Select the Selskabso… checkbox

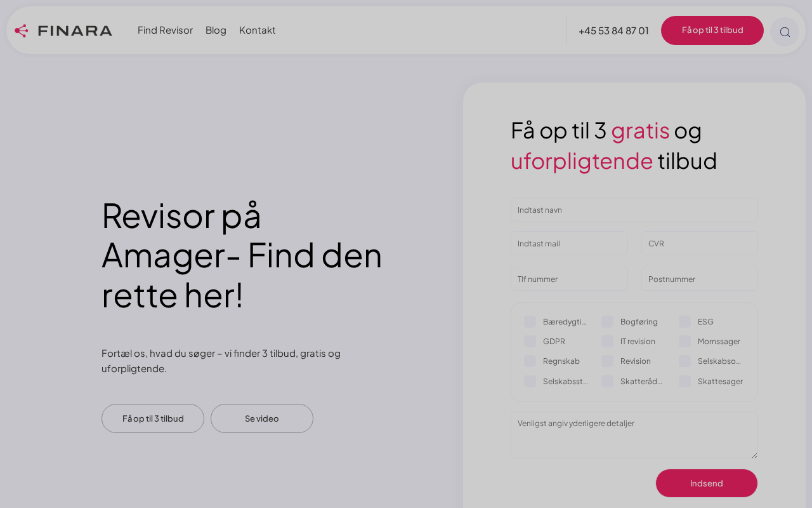tap(685, 361)
